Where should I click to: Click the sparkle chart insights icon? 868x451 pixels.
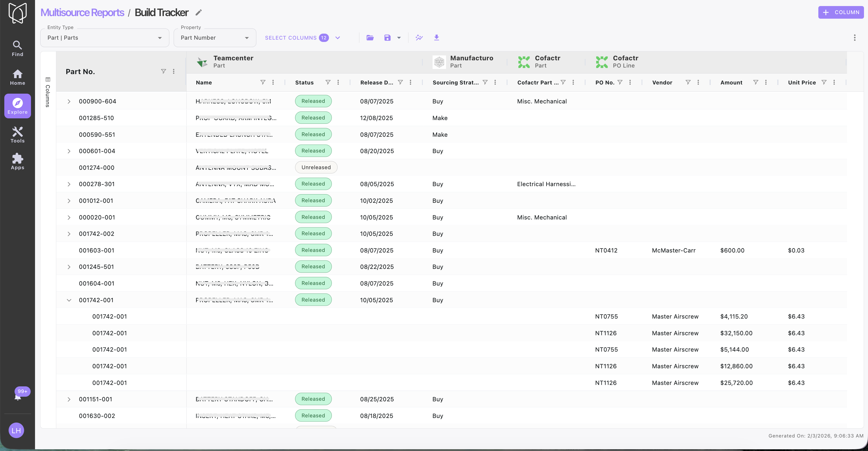[419, 37]
